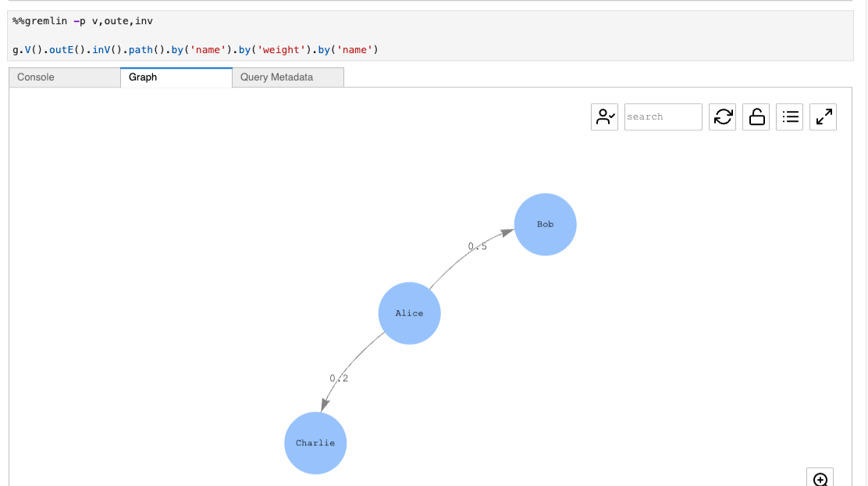Toggle the open padlock button
The image size is (868, 486).
756,117
